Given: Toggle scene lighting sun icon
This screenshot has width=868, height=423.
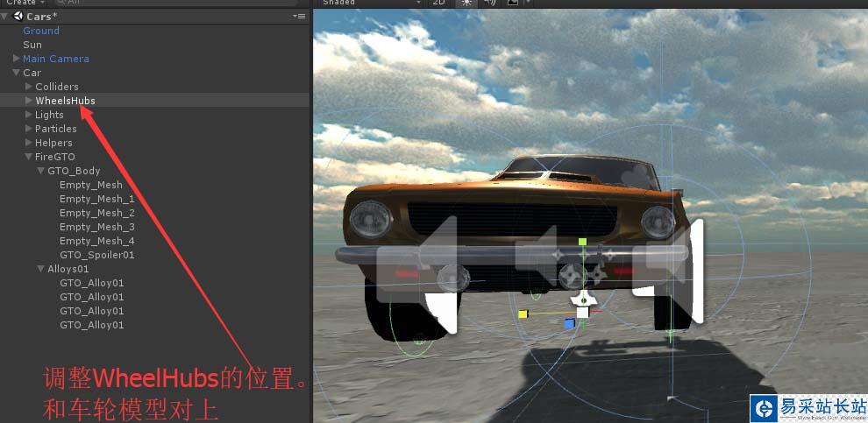Looking at the screenshot, I should (x=466, y=3).
